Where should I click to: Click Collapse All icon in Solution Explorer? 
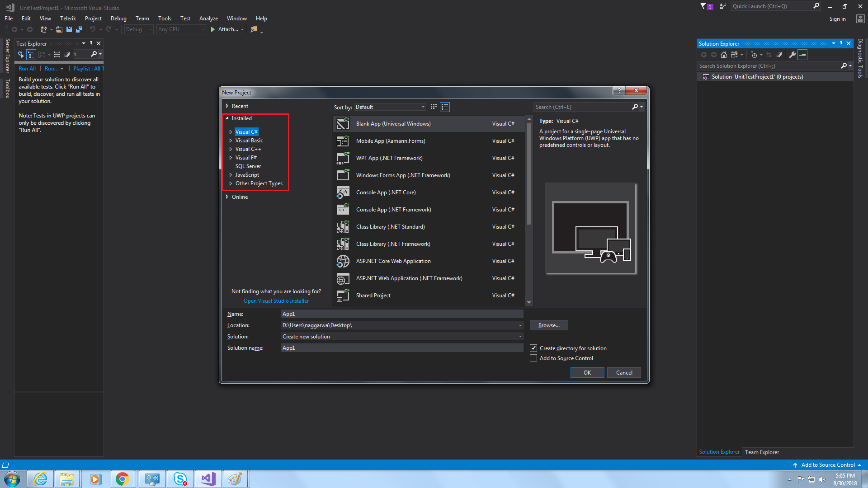779,55
